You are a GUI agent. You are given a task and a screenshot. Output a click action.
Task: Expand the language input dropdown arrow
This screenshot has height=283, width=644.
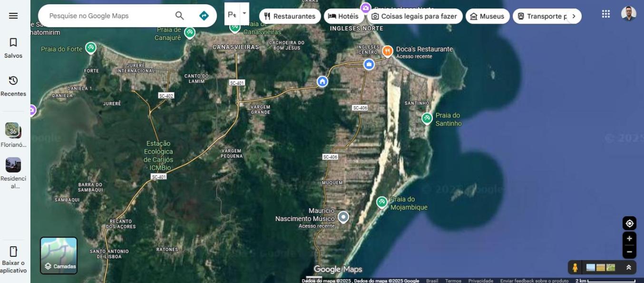244,13
